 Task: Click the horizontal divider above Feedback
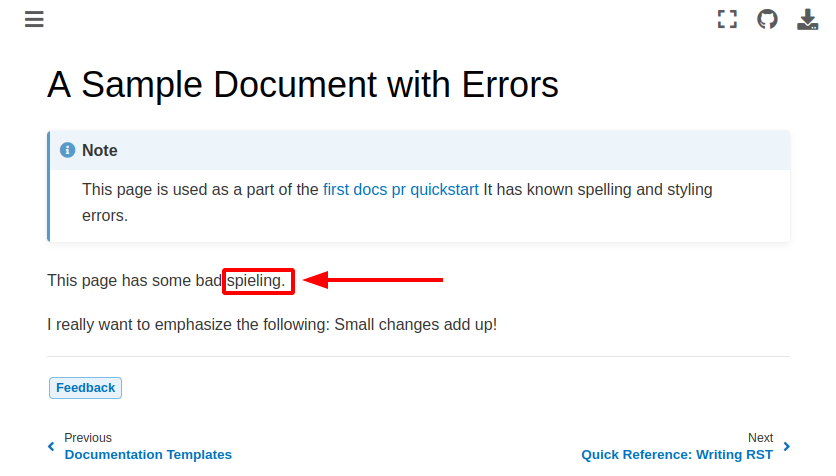tap(418, 356)
